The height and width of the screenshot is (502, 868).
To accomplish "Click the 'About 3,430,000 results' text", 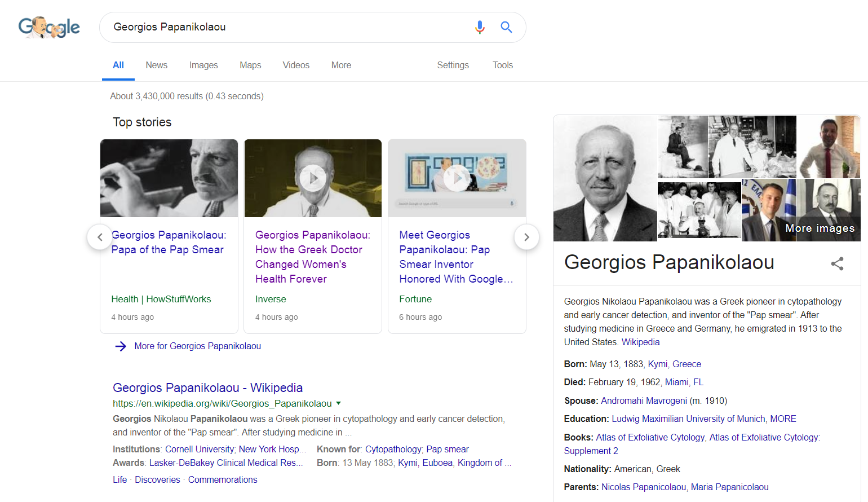I will pyautogui.click(x=187, y=96).
